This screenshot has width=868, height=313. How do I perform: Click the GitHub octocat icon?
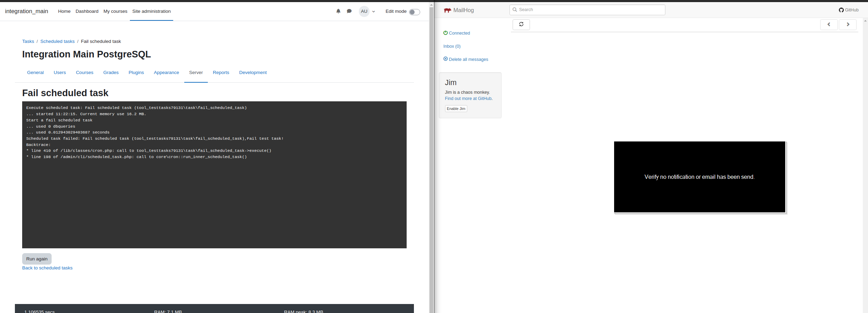[x=841, y=10]
